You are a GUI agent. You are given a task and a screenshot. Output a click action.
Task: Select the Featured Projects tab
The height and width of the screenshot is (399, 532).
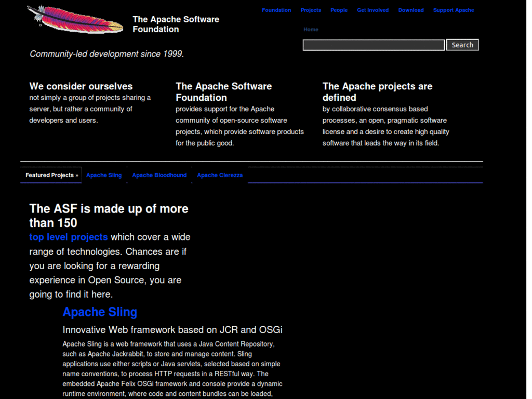tap(51, 175)
